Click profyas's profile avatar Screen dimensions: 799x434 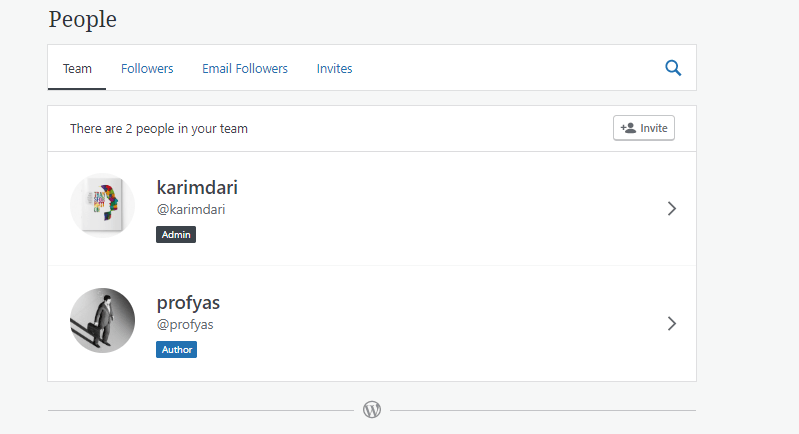point(102,321)
